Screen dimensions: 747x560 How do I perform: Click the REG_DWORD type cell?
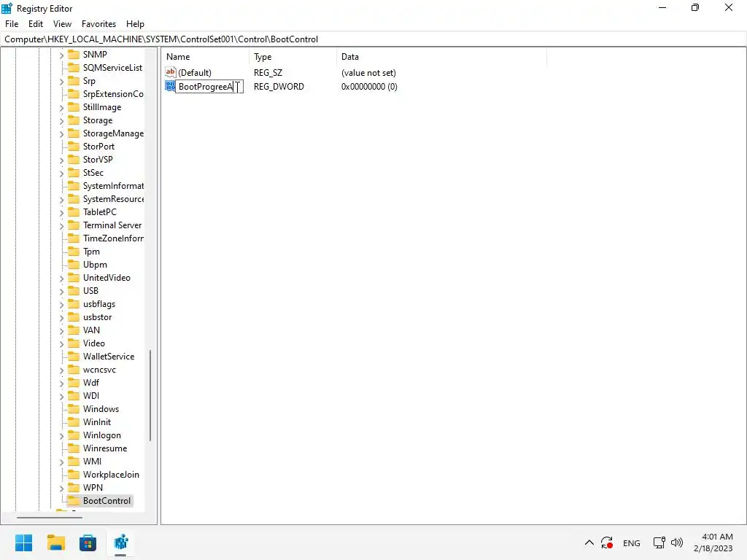[x=279, y=87]
